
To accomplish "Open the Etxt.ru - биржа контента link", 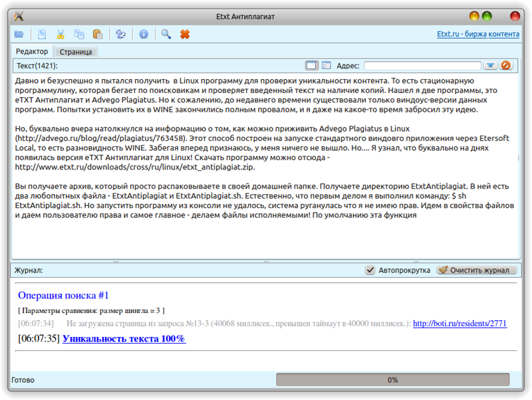I will click(477, 34).
